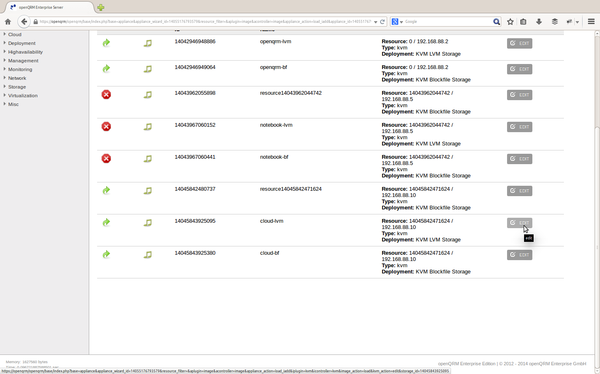Image resolution: width=600 pixels, height=374 pixels.
Task: Open the bookmarks list icon
Action: click(523, 22)
